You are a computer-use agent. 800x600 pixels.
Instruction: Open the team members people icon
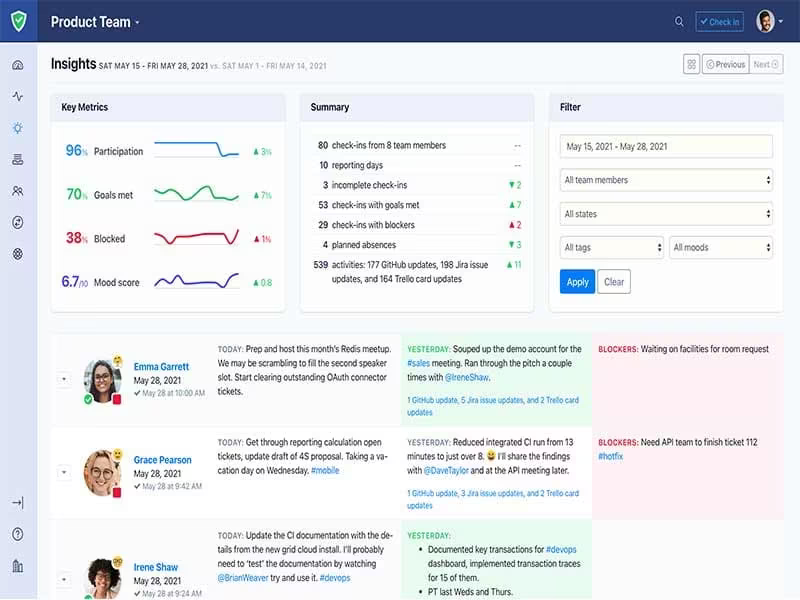(18, 191)
